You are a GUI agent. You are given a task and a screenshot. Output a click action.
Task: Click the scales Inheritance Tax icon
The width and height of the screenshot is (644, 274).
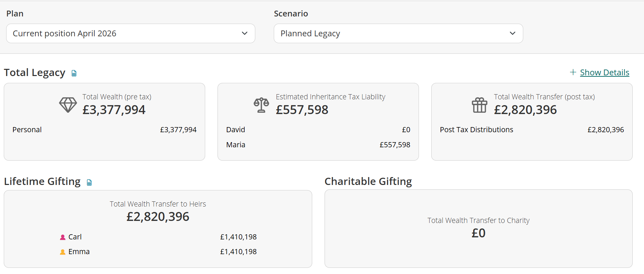tap(261, 105)
